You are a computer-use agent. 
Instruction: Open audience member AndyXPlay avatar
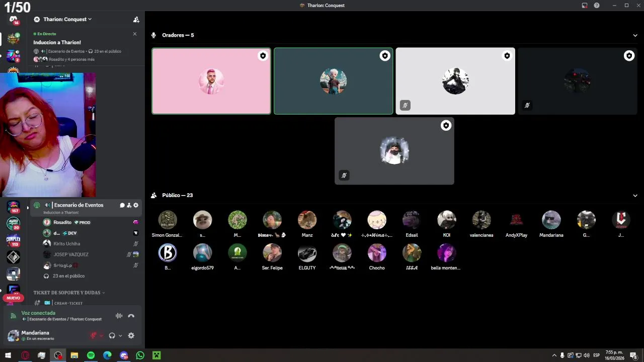(516, 220)
